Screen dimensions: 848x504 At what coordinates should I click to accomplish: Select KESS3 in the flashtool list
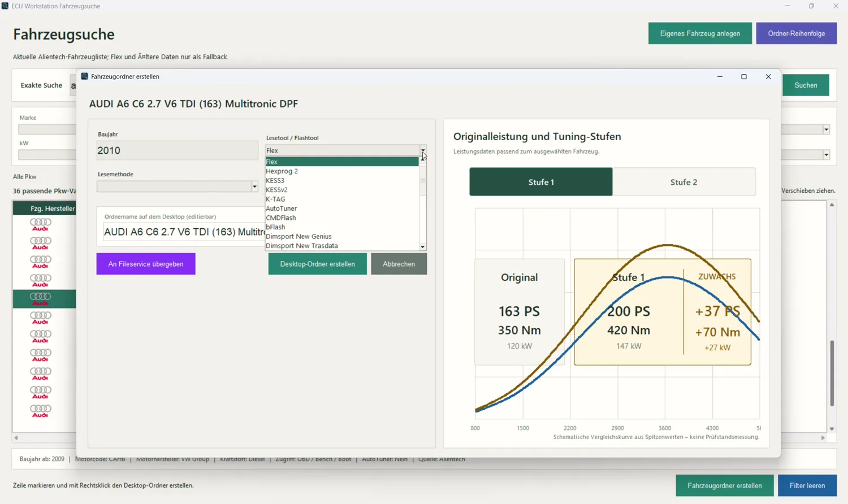[x=342, y=180]
